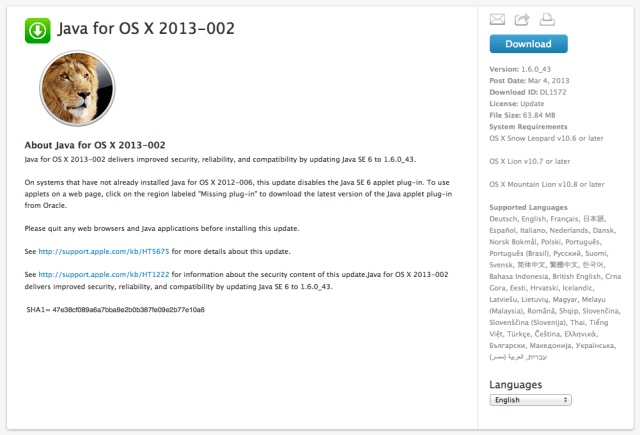
Task: Click the License: Update text
Action: tap(517, 104)
